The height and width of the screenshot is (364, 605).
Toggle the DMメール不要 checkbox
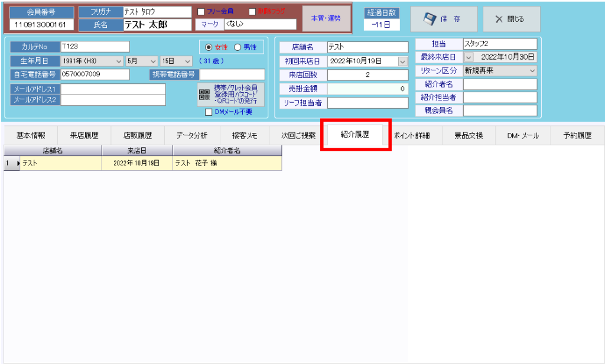(x=209, y=112)
